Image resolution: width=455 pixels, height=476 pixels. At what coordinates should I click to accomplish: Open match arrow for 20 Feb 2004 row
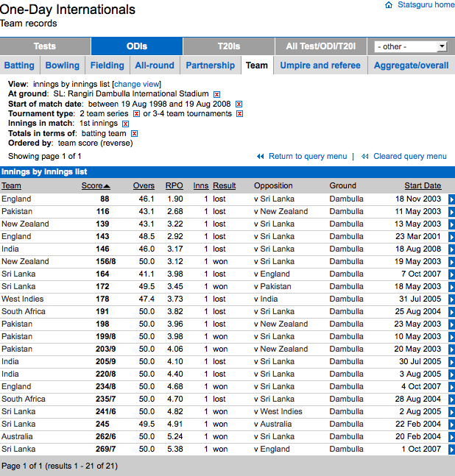tap(451, 437)
